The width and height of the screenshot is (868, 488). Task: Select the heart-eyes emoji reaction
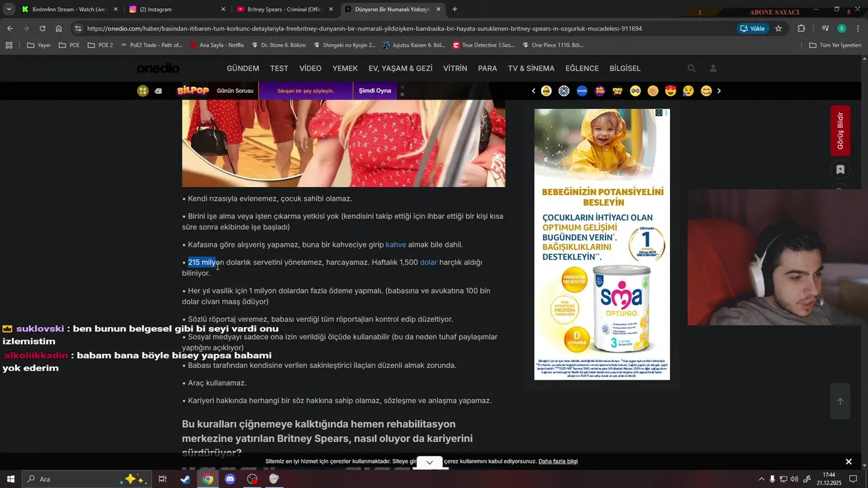671,91
